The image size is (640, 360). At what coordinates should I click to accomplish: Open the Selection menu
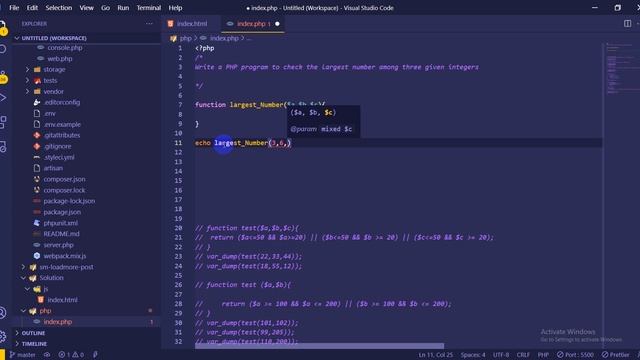[58, 8]
